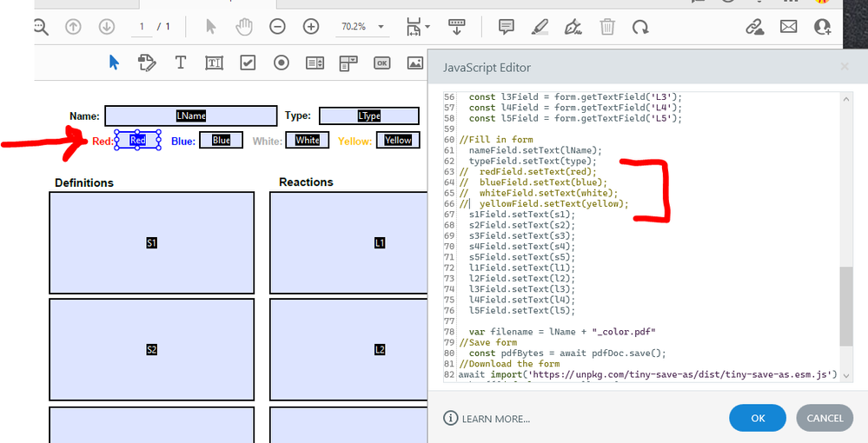The height and width of the screenshot is (443, 868).
Task: Send file by email envelope icon
Action: 788,27
